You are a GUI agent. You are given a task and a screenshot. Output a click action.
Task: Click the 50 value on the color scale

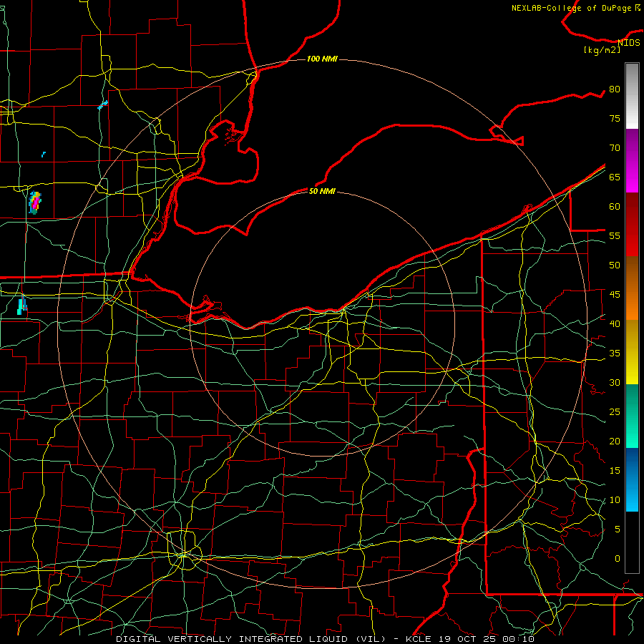click(x=615, y=265)
